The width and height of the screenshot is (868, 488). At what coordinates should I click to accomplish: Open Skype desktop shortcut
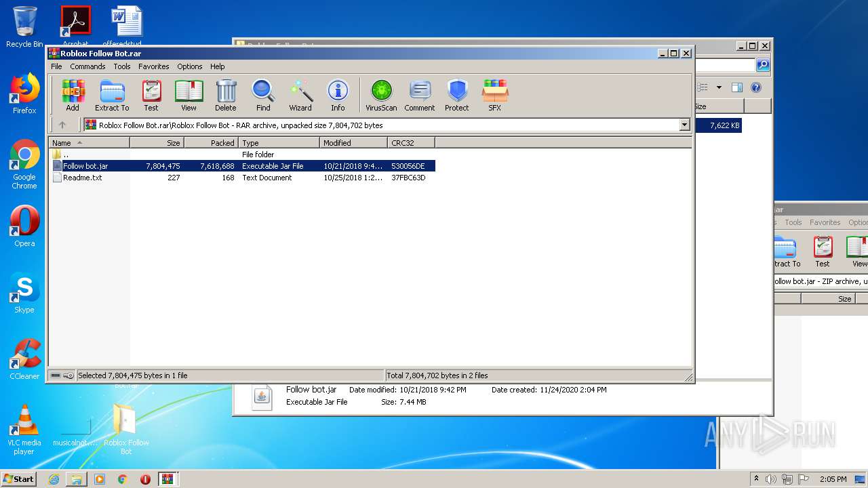pos(24,293)
